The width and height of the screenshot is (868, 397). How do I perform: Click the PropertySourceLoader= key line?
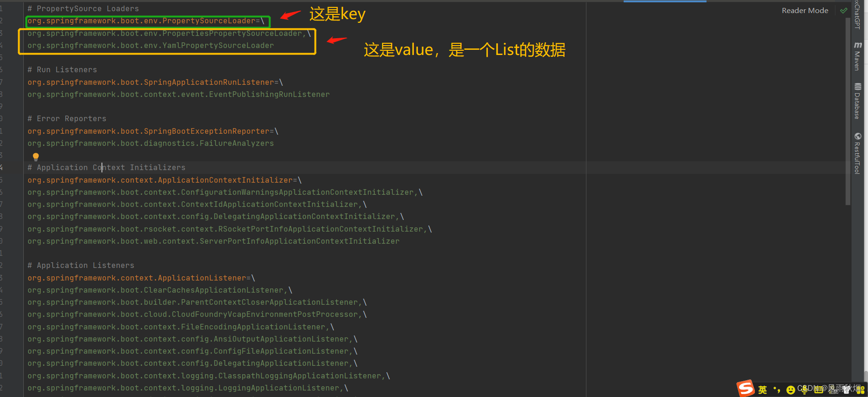click(146, 21)
